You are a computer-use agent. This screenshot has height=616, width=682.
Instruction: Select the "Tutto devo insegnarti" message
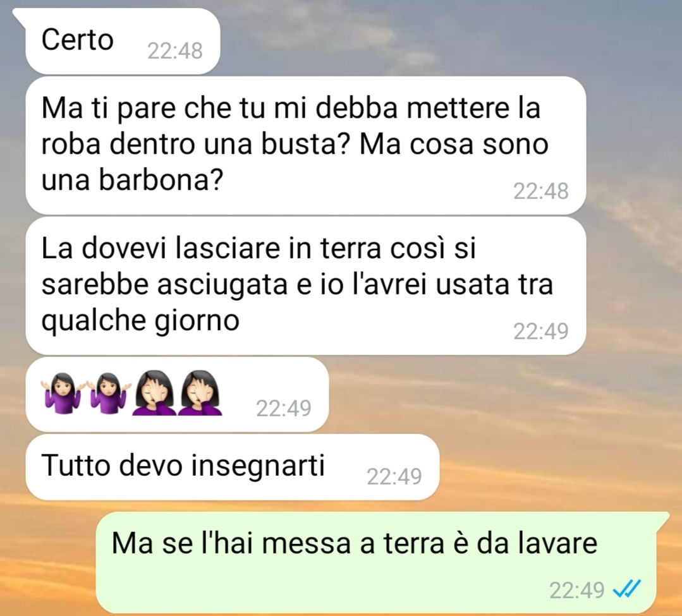point(232,466)
